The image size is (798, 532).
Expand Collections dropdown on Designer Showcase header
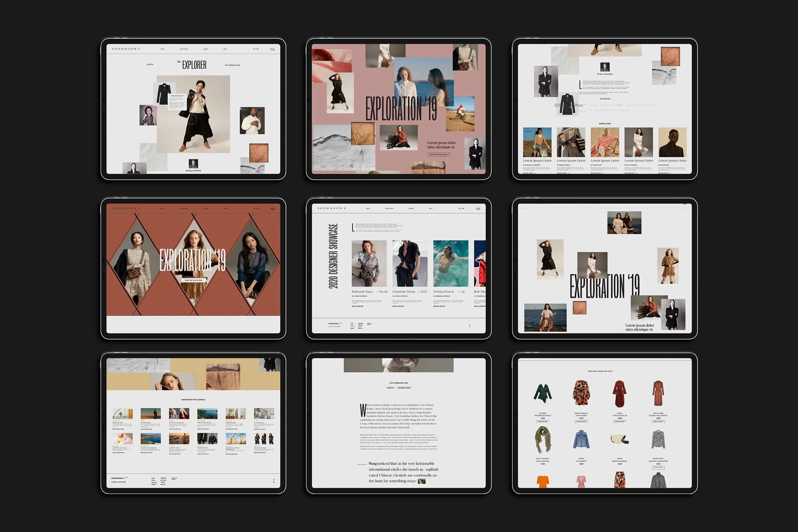(x=389, y=209)
